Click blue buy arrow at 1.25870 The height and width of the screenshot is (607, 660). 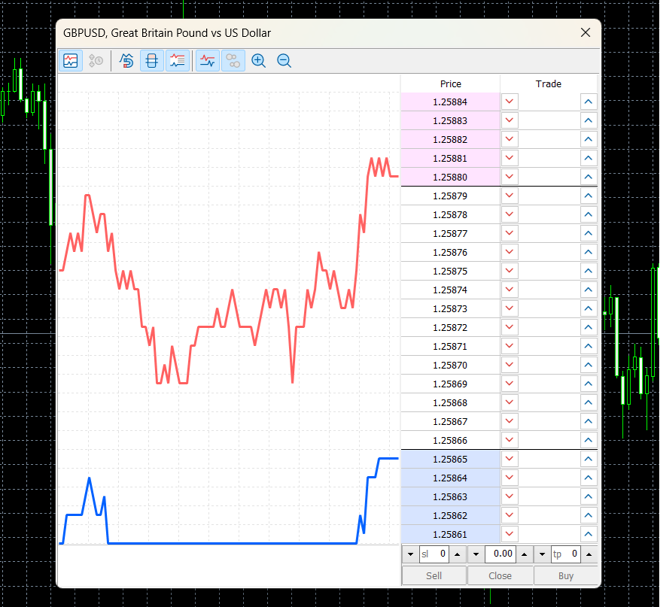[x=588, y=365]
